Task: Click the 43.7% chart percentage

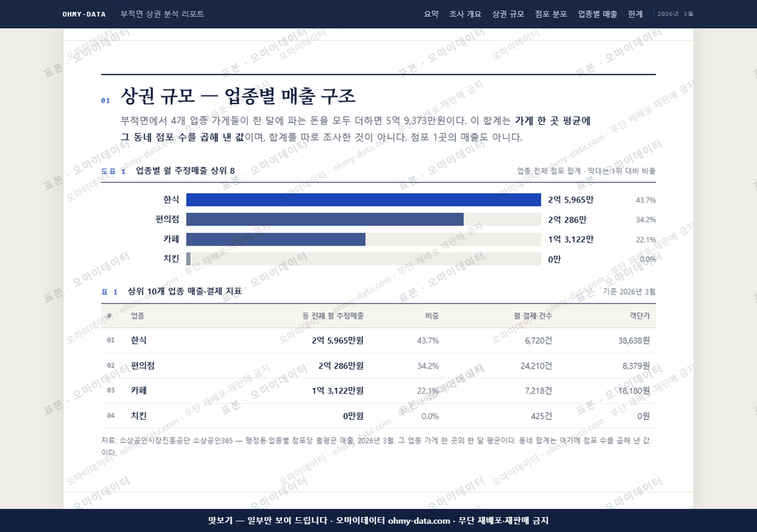Action: (x=645, y=199)
